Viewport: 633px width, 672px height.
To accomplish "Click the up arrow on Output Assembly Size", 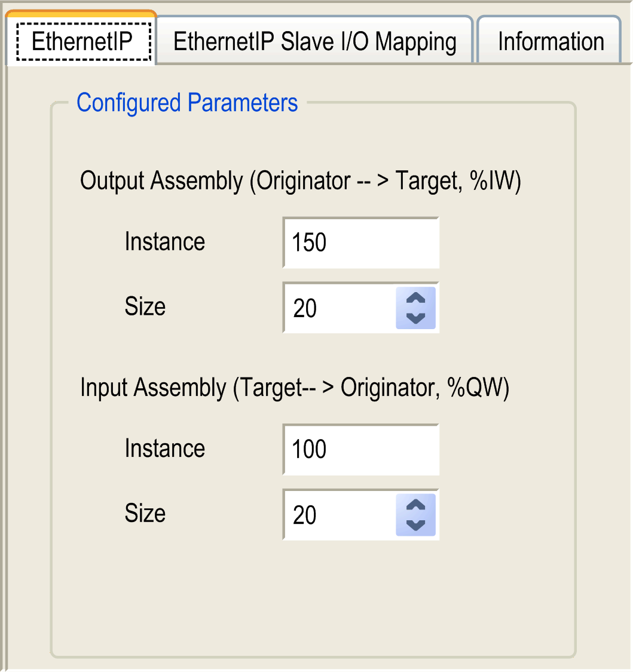I will point(415,299).
